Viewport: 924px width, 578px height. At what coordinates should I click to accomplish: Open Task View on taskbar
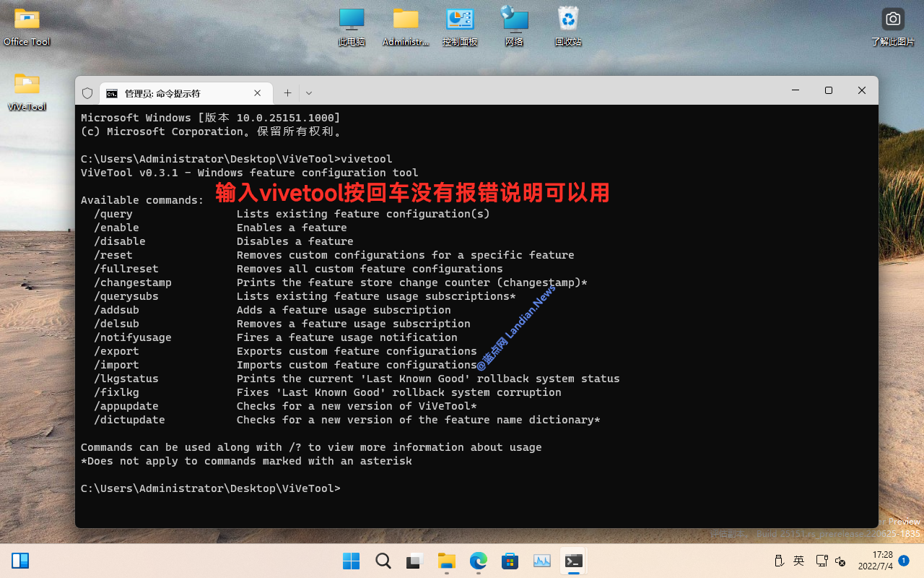click(x=414, y=561)
